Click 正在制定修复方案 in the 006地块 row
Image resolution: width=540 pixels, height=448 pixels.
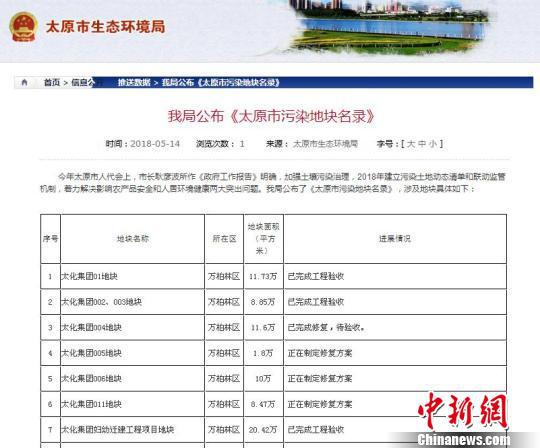tap(320, 378)
